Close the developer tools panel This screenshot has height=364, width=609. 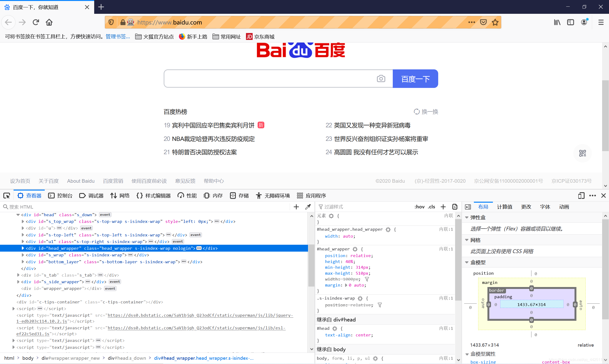coord(603,196)
